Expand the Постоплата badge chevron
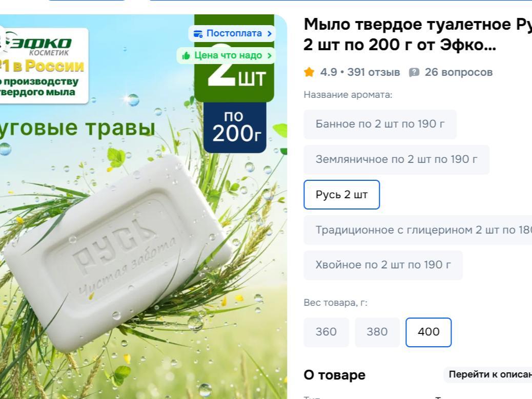The image size is (532, 399). [270, 34]
